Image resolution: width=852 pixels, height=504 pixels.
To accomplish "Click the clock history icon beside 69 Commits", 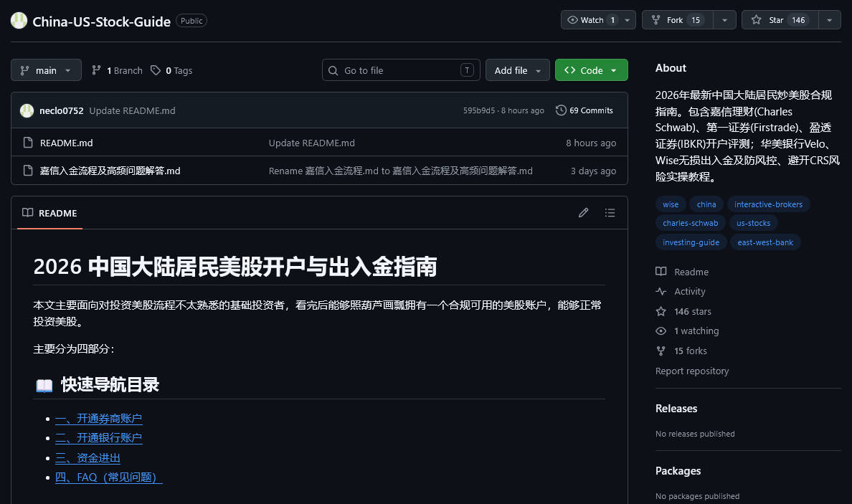I will [x=561, y=110].
